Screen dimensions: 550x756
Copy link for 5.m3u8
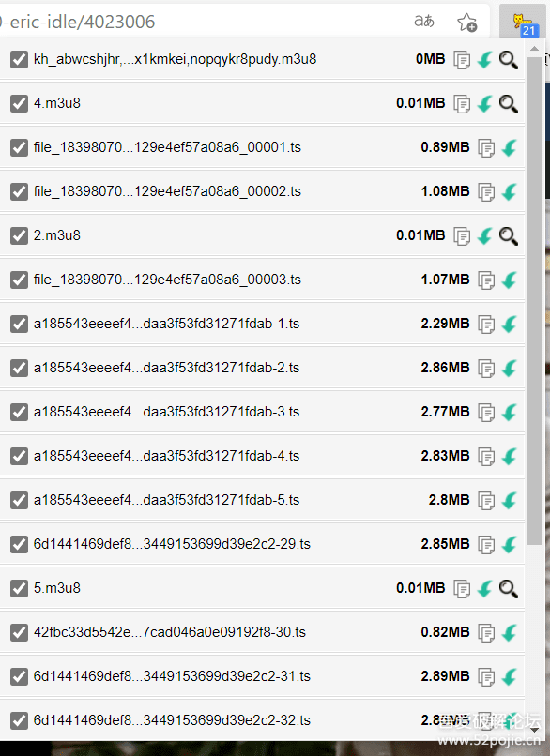click(x=462, y=589)
